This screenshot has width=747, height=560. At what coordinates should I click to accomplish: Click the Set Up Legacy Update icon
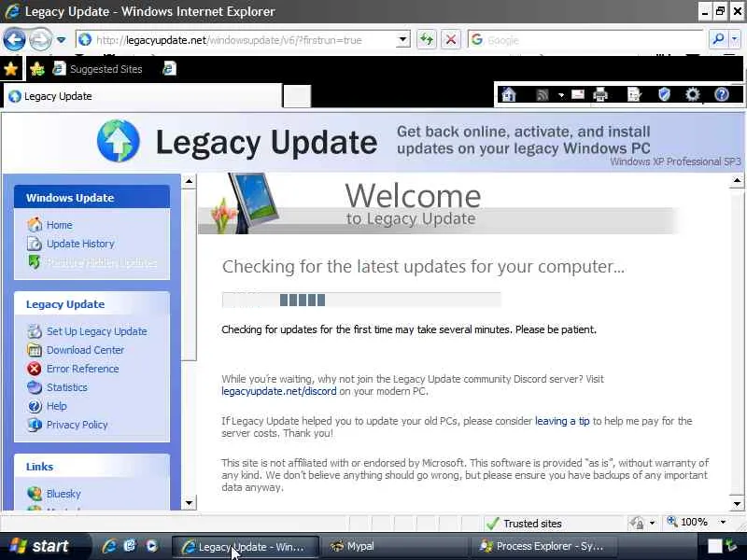(35, 331)
